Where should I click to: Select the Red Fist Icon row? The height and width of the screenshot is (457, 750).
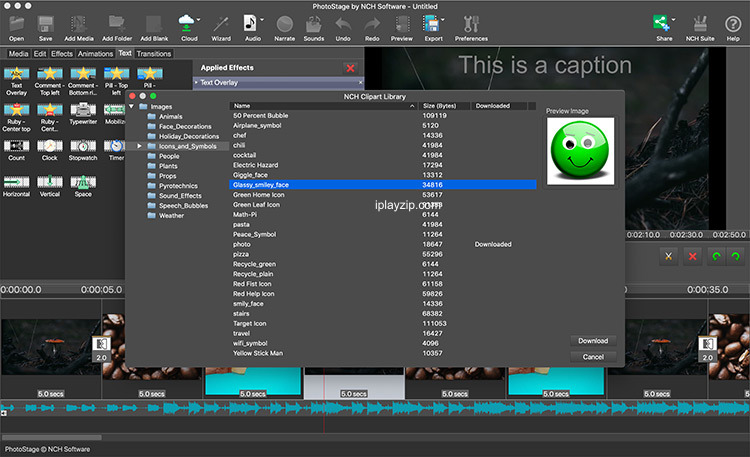(383, 284)
